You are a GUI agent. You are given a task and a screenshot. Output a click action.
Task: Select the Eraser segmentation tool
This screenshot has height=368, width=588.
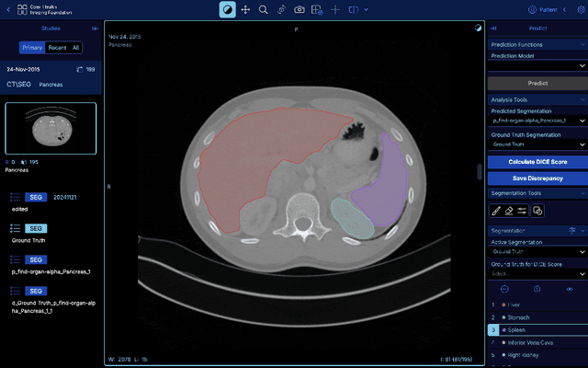[x=509, y=211]
